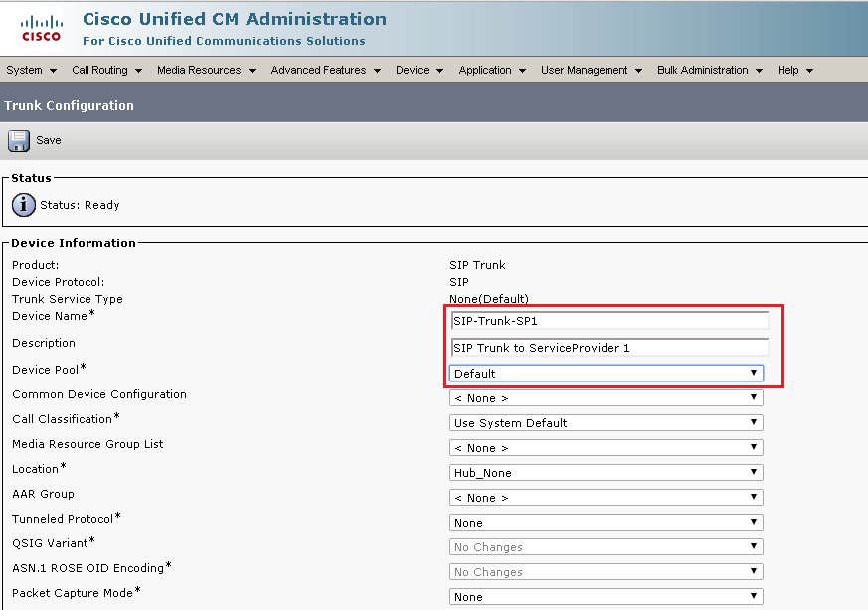
Task: Open the Advanced Features menu
Action: tap(318, 70)
